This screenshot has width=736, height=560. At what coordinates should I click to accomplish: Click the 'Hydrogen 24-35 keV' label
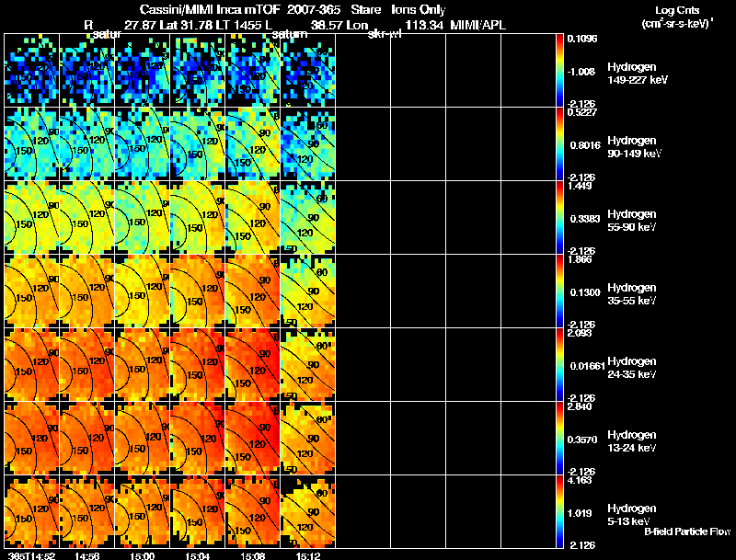(632, 368)
